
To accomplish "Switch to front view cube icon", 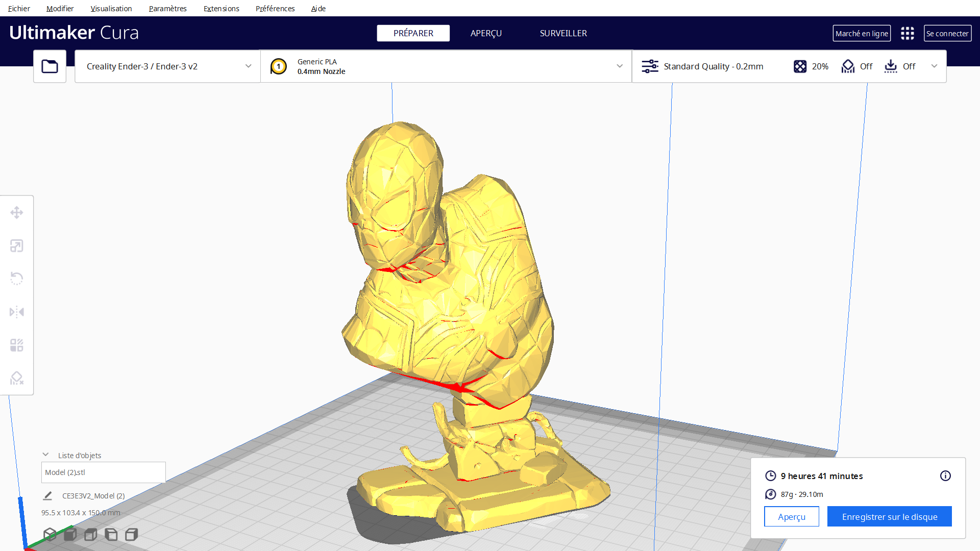I will 70,534.
